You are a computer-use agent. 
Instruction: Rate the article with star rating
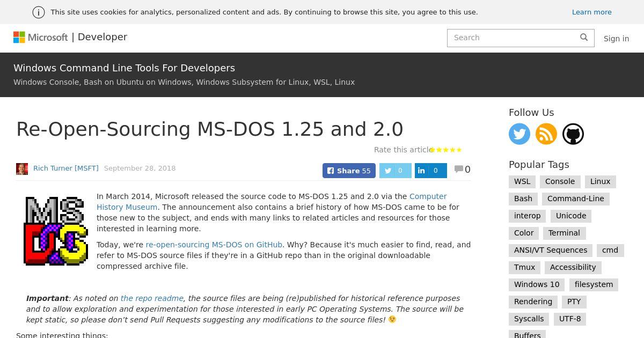tap(446, 150)
